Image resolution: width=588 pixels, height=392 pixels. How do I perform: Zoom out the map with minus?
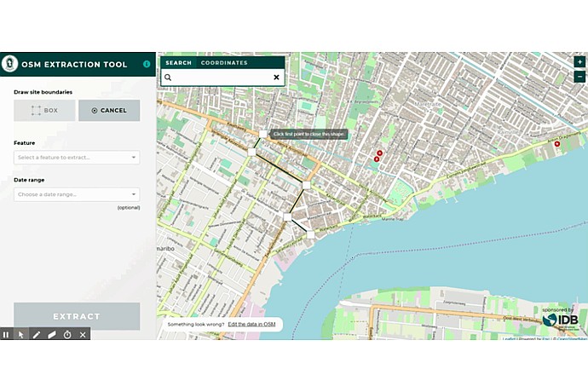pyautogui.click(x=579, y=77)
